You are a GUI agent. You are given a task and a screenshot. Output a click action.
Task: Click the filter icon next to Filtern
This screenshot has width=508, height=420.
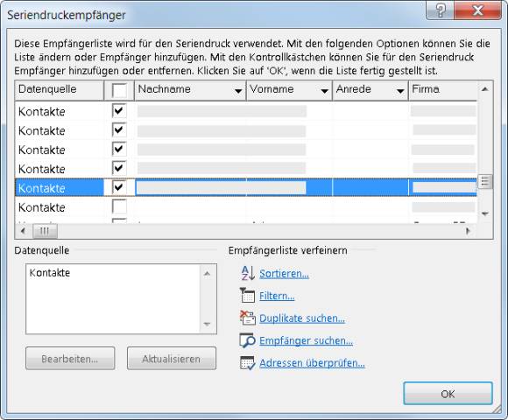[248, 295]
